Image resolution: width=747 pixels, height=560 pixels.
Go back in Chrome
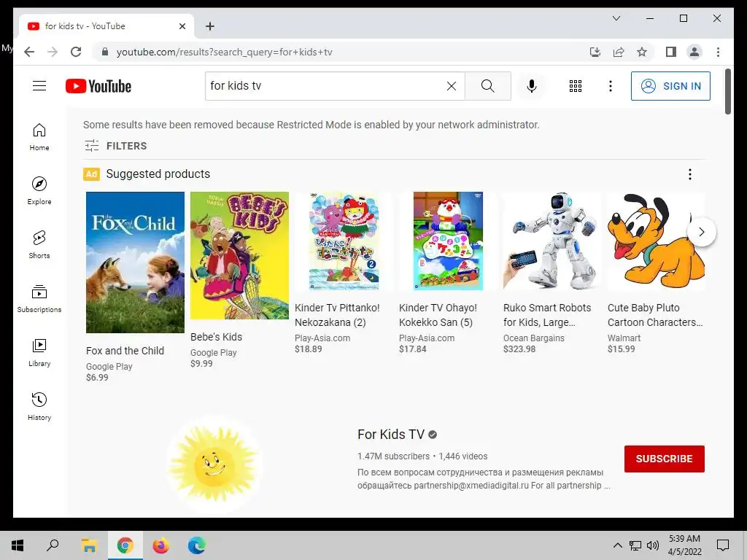29,52
